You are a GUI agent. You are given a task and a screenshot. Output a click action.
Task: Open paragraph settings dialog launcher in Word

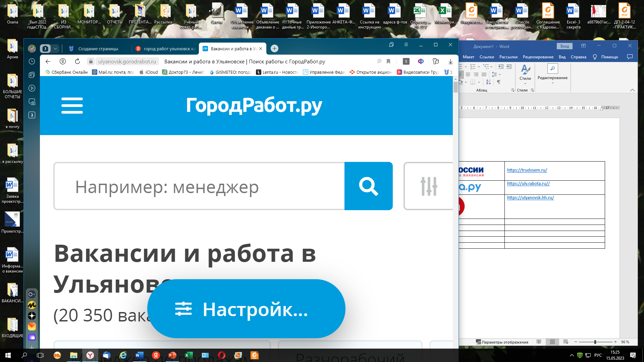tap(513, 90)
